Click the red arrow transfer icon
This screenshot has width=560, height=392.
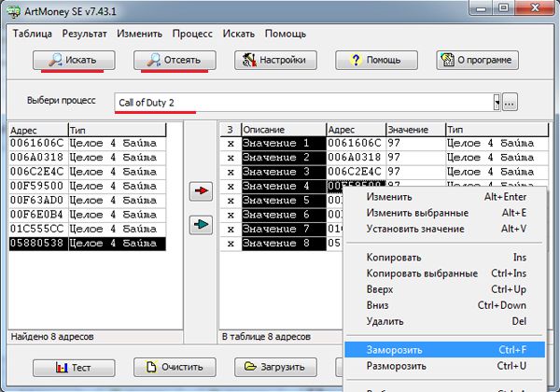pyautogui.click(x=201, y=191)
